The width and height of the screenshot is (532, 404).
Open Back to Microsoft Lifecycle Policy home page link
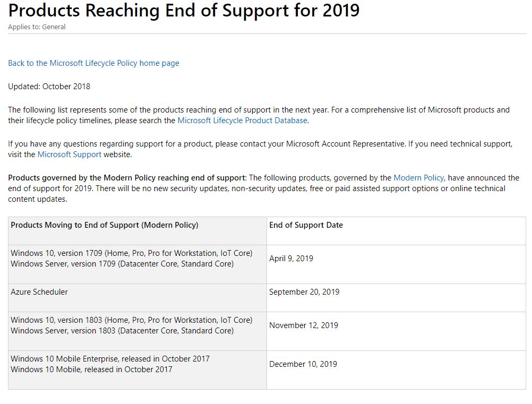93,63
